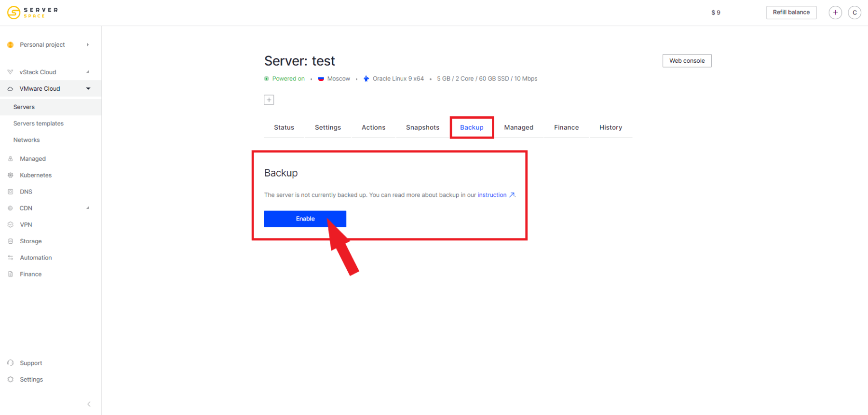
Task: Click the Support headset icon
Action: coord(10,363)
